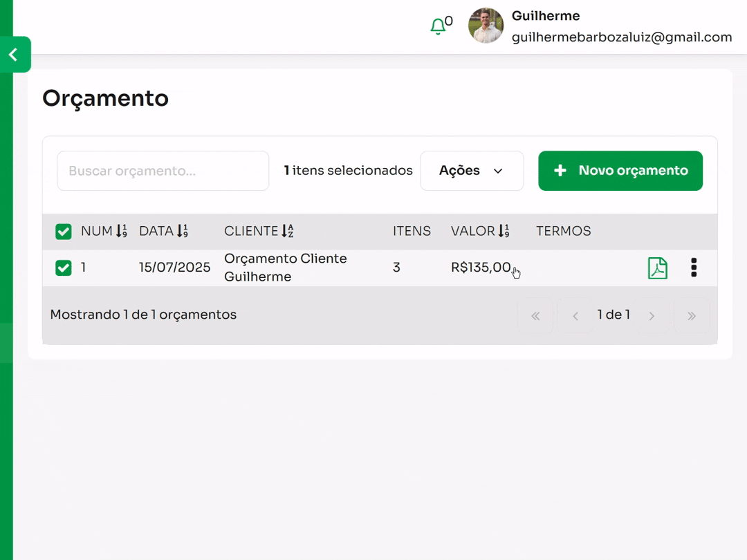Screen dimensions: 747x560
Task: Export budget 1 as PDF
Action: (x=657, y=268)
